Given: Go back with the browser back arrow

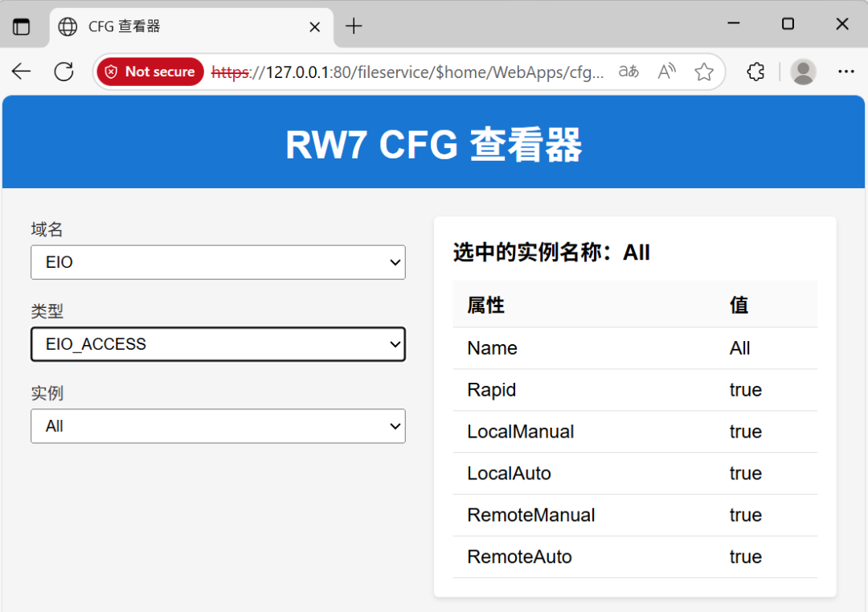Looking at the screenshot, I should click(21, 72).
